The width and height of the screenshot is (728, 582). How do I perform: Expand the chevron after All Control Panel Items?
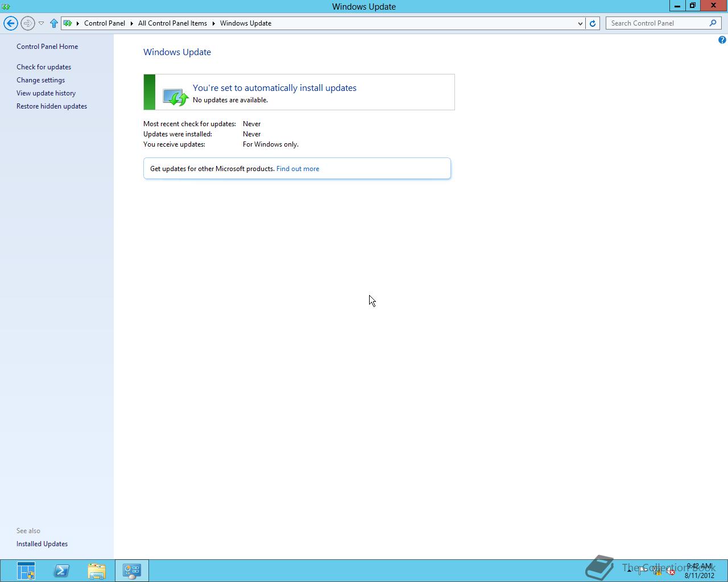[x=214, y=23]
